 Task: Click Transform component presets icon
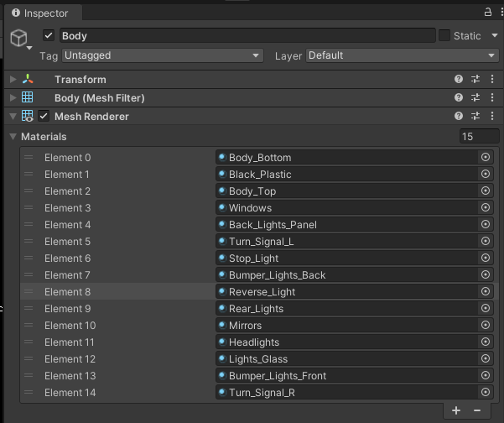coord(475,80)
